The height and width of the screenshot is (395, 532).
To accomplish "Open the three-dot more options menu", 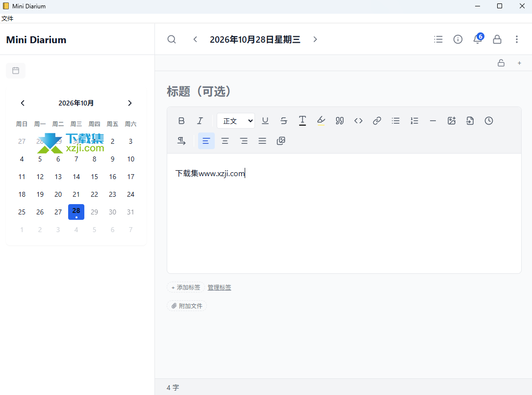I will point(517,39).
